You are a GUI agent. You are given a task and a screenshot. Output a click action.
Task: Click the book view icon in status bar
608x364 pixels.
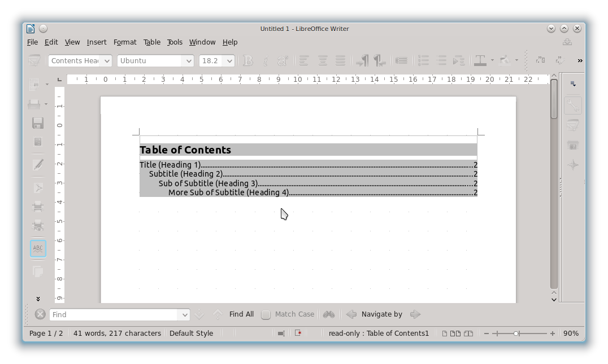click(468, 333)
